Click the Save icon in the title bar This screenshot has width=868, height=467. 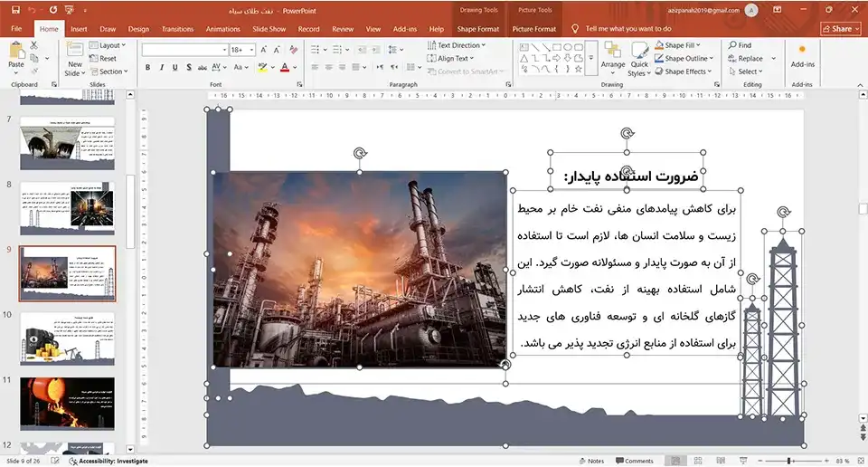15,10
